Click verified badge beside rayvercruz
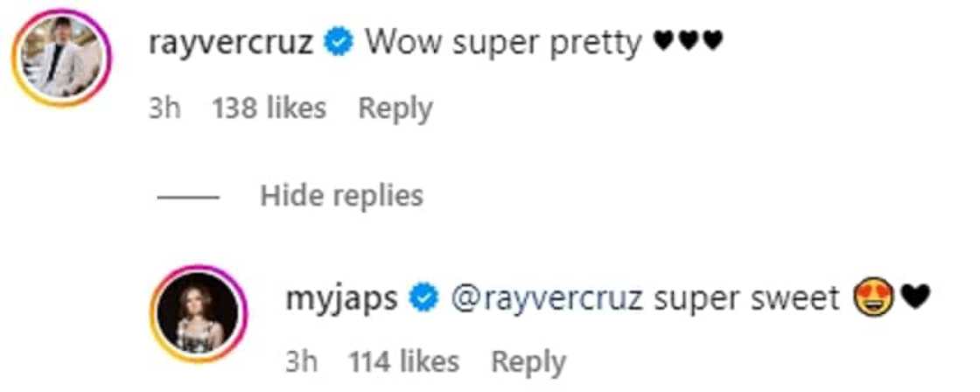Viewport: 980px width, 392px height. (x=338, y=42)
